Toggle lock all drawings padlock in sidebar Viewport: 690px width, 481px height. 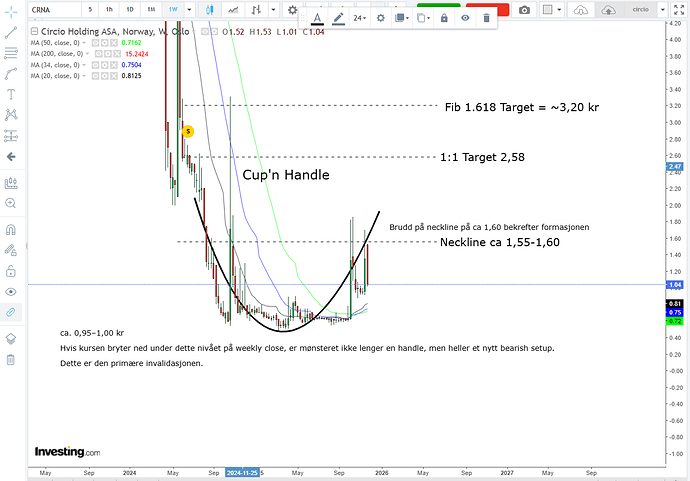click(11, 271)
